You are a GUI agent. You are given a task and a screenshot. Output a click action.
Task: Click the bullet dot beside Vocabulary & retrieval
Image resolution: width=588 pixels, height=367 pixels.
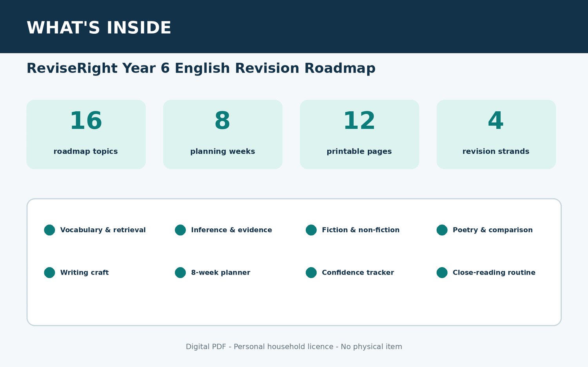[49, 230]
